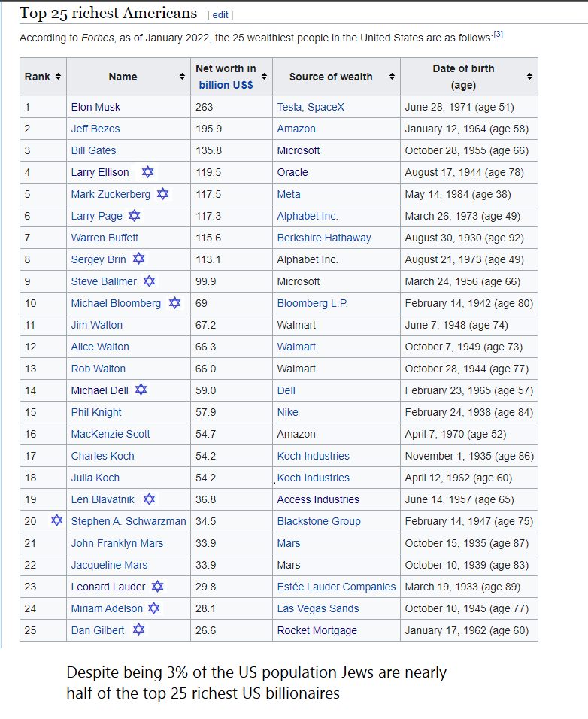Click the date 'June 28, 1971 (age 51)'
Image resolution: width=588 pixels, height=719 pixels.
(459, 107)
